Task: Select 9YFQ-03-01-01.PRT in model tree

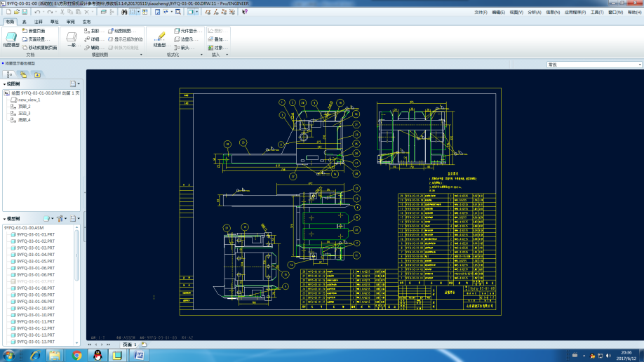Action: (32, 234)
